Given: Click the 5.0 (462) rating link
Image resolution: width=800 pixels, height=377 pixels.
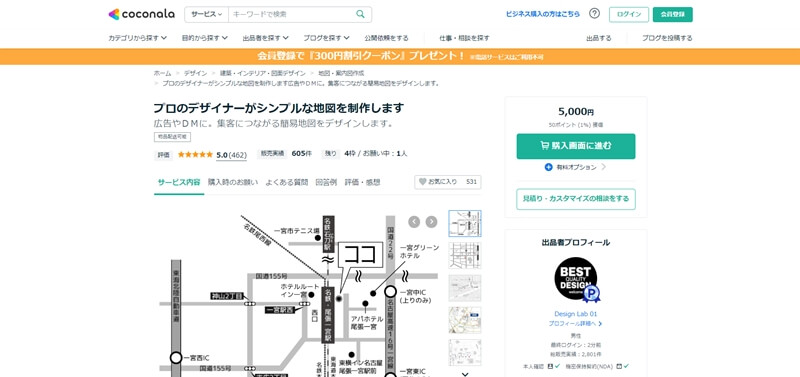Looking at the screenshot, I should [231, 155].
